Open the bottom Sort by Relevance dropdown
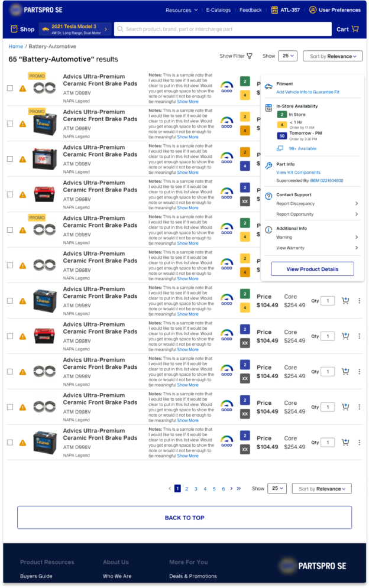 point(322,489)
